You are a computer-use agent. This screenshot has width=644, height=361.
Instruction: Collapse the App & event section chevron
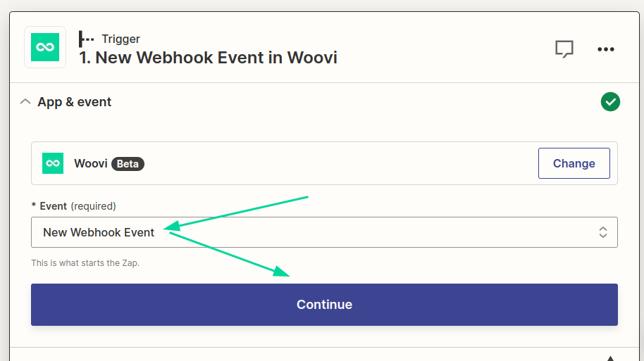pos(25,102)
